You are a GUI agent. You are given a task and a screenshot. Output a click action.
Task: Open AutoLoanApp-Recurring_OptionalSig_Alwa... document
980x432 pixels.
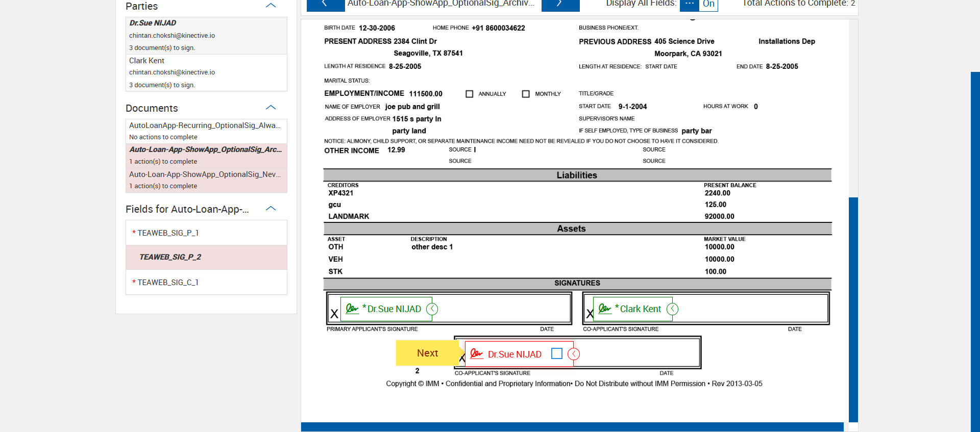click(x=206, y=131)
